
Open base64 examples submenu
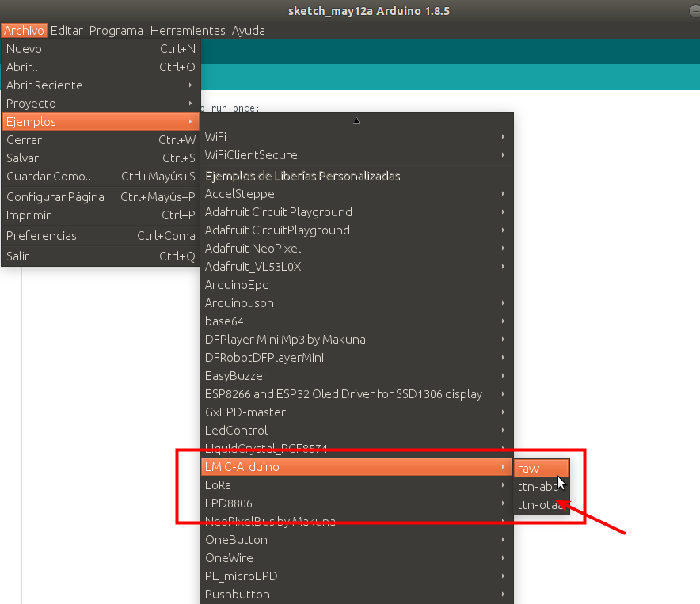pos(356,321)
